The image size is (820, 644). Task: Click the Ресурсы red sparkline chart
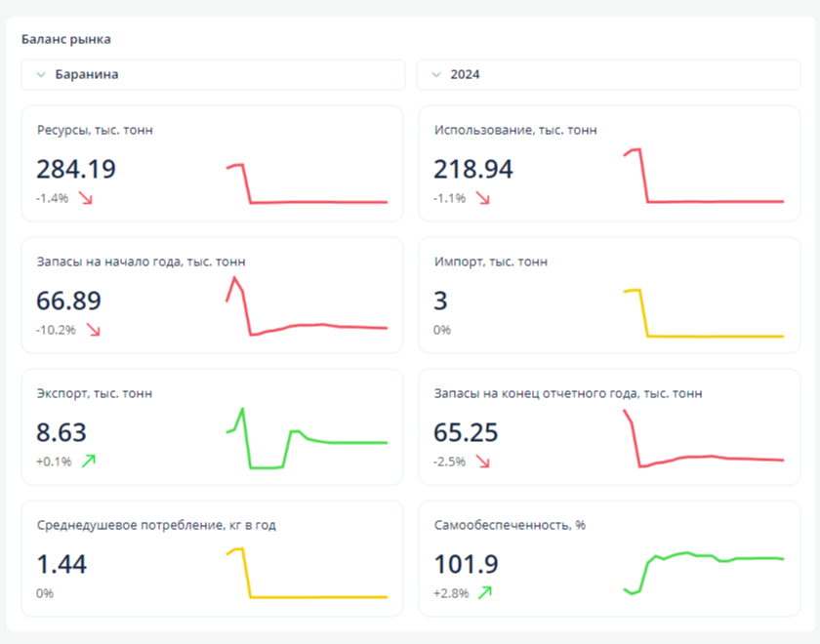[307, 183]
